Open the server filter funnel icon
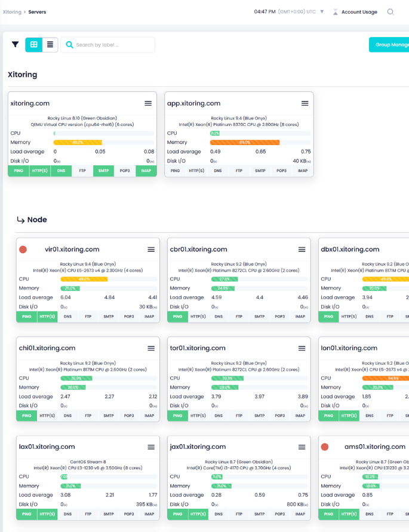 pos(16,44)
